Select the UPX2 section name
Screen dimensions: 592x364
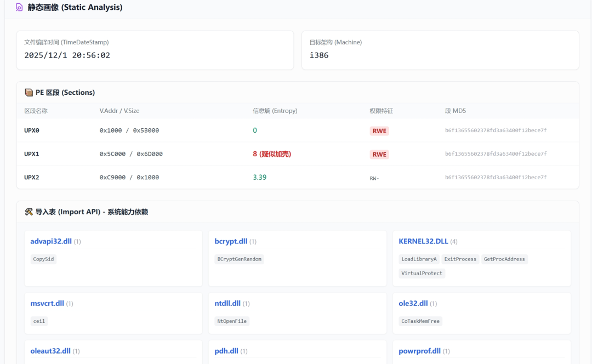click(x=32, y=177)
